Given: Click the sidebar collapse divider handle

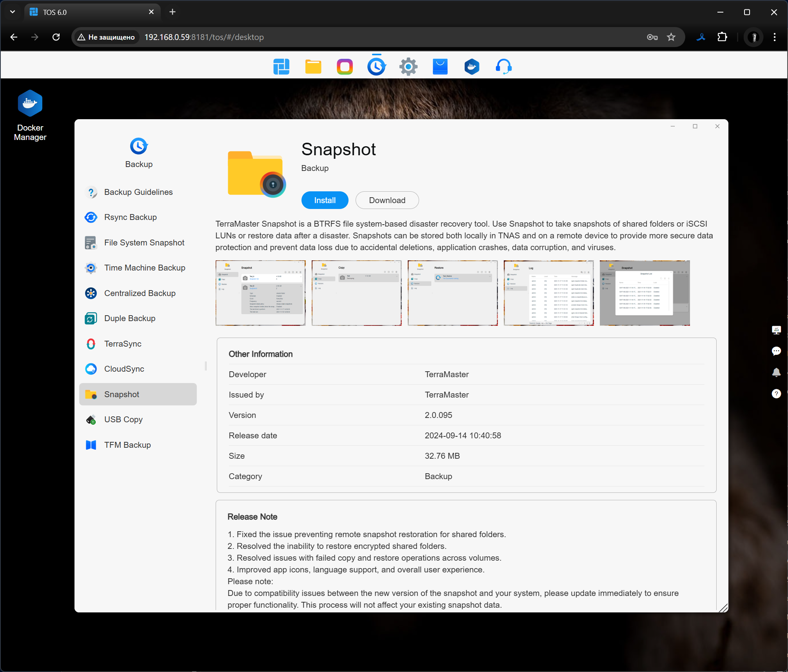Looking at the screenshot, I should (x=206, y=366).
